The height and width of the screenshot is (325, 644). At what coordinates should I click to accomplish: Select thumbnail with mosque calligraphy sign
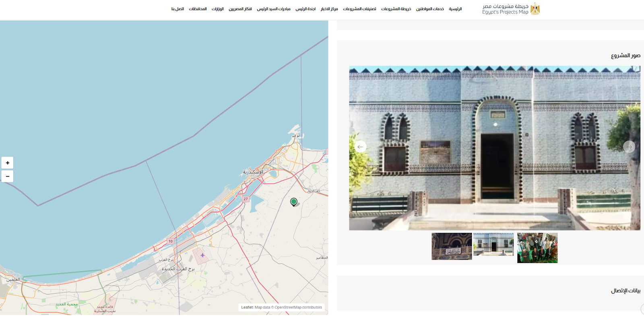tap(452, 246)
